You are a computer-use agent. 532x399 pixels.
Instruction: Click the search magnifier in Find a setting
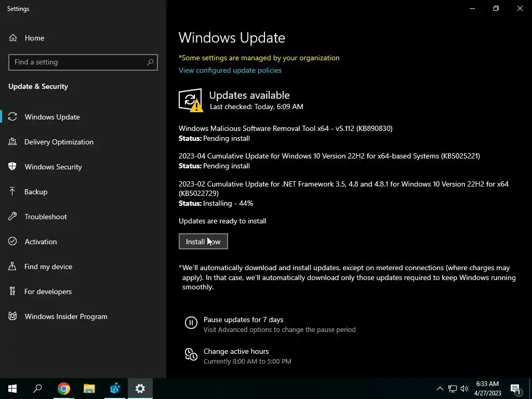[150, 62]
